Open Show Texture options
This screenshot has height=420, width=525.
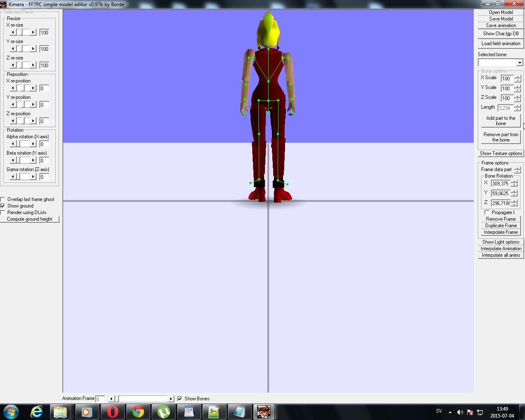click(x=501, y=153)
